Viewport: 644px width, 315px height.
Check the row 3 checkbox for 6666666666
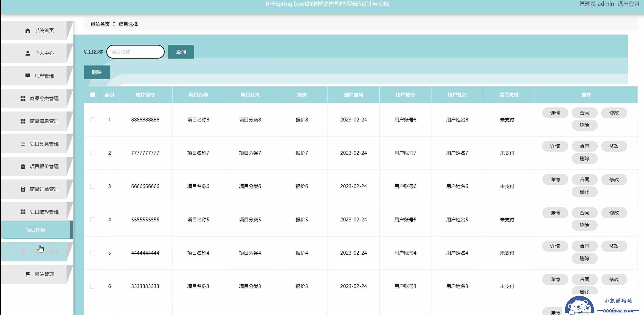93,186
